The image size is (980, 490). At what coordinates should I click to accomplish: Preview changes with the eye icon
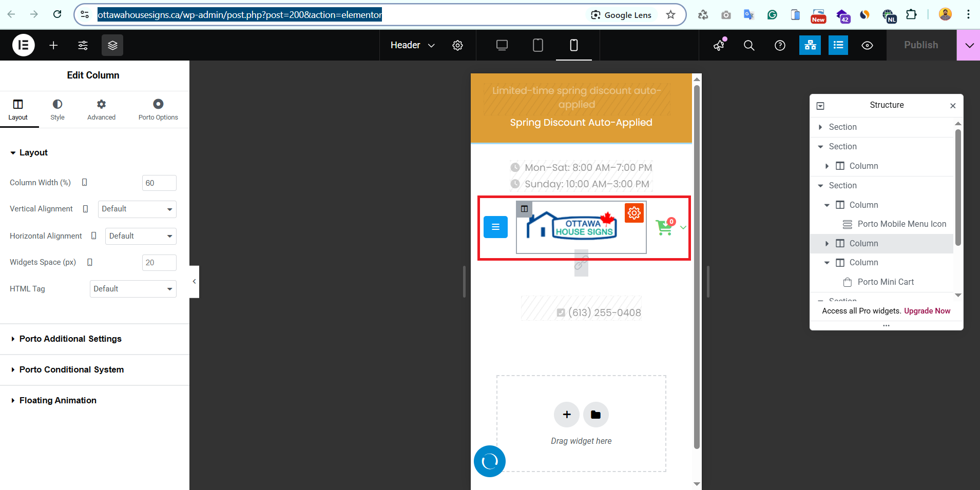point(867,45)
